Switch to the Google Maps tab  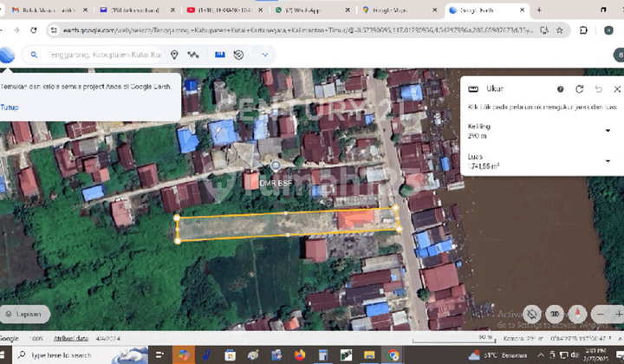pos(400,10)
